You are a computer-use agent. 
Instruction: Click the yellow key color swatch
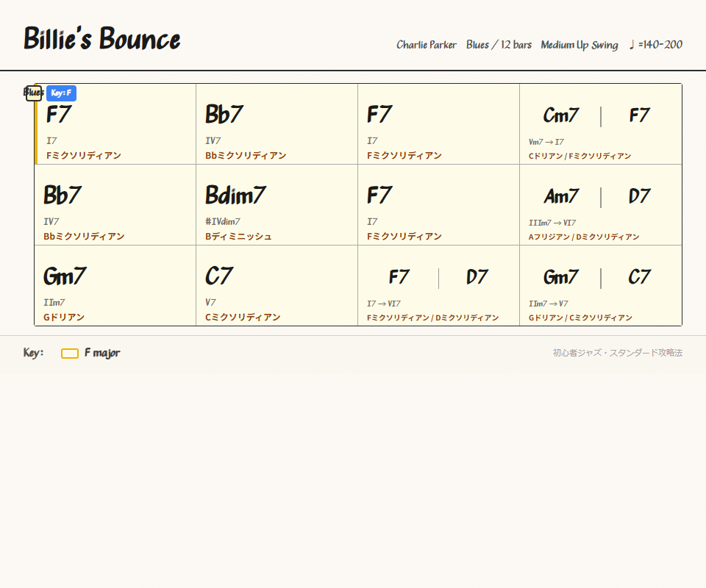[x=69, y=353]
